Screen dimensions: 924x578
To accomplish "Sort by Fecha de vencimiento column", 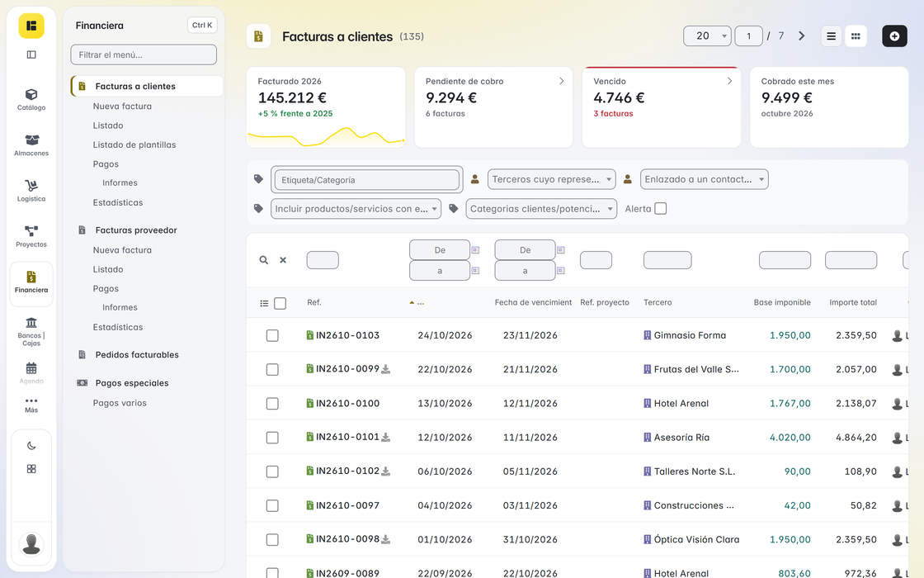I will coord(533,302).
